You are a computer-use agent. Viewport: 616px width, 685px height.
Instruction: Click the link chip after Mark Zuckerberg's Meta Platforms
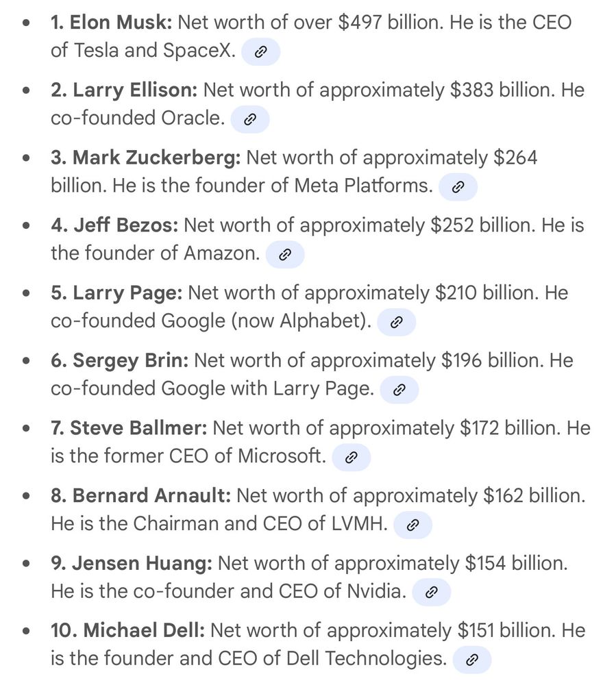pos(458,187)
